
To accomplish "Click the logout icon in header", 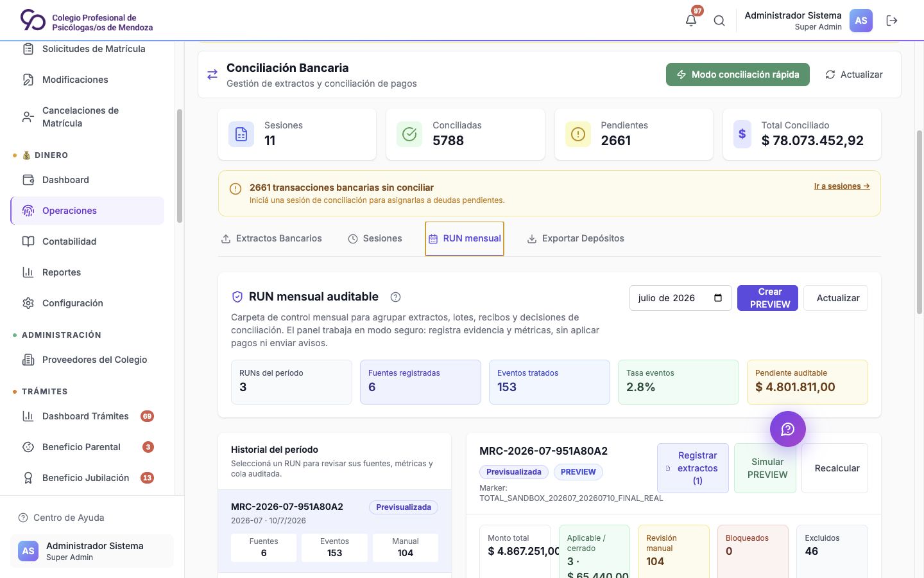I will [x=892, y=21].
